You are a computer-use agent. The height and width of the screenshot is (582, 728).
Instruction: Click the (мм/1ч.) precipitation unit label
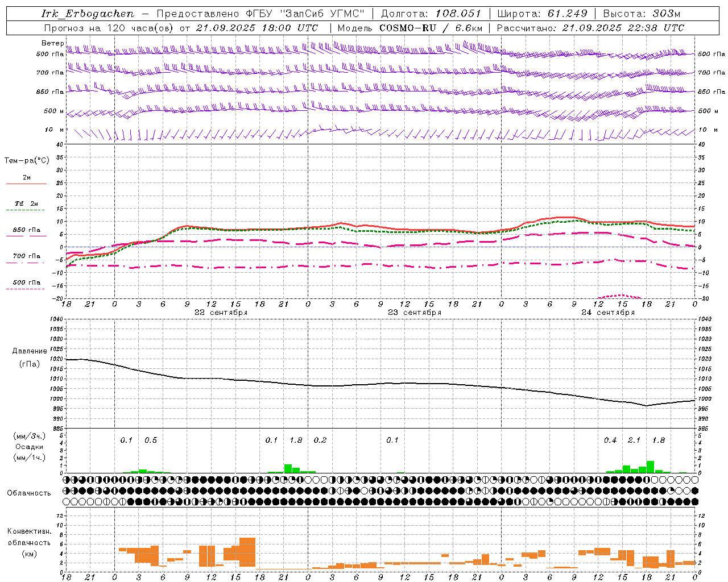30,458
